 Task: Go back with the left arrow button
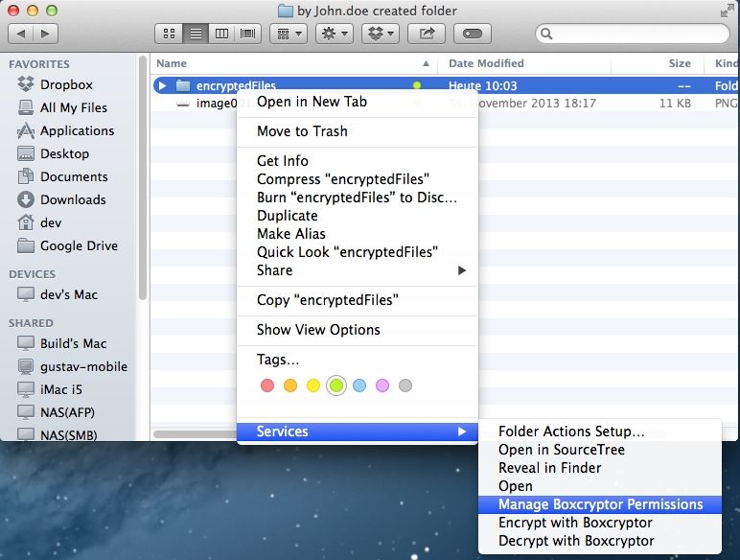[x=21, y=34]
